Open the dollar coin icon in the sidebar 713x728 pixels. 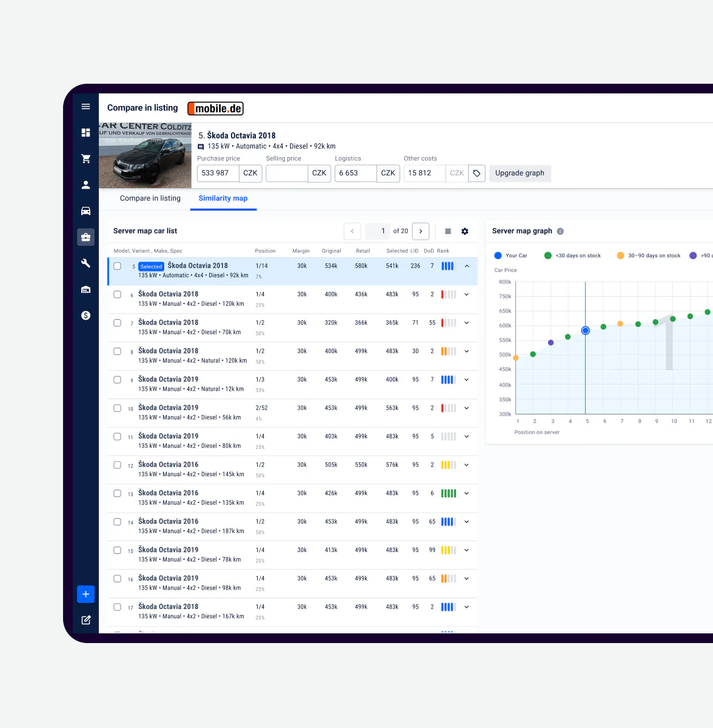pos(85,315)
